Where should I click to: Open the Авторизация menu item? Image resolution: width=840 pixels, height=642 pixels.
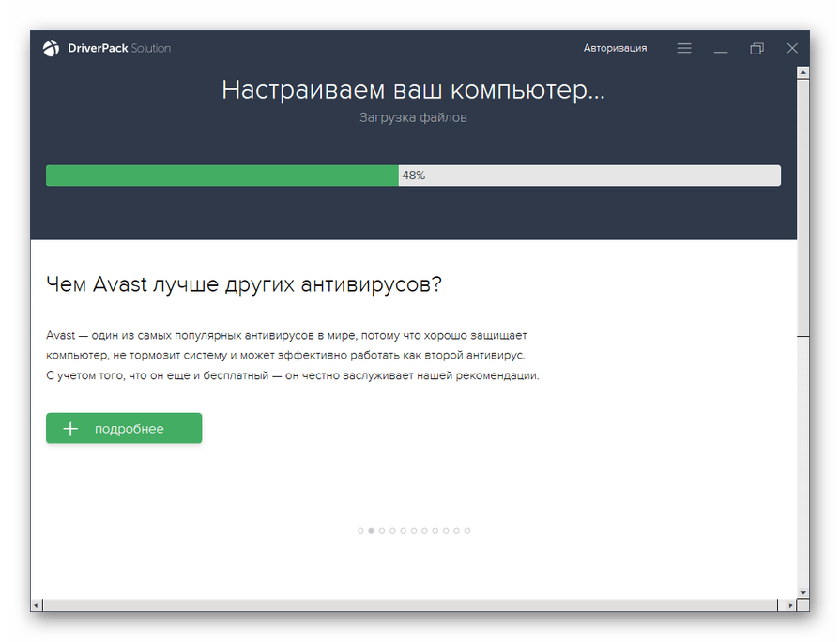[x=615, y=48]
